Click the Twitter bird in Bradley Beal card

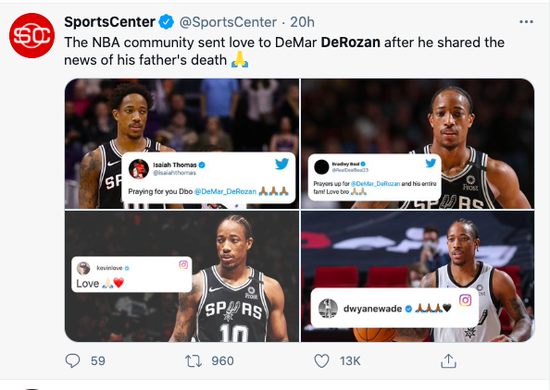tap(430, 163)
